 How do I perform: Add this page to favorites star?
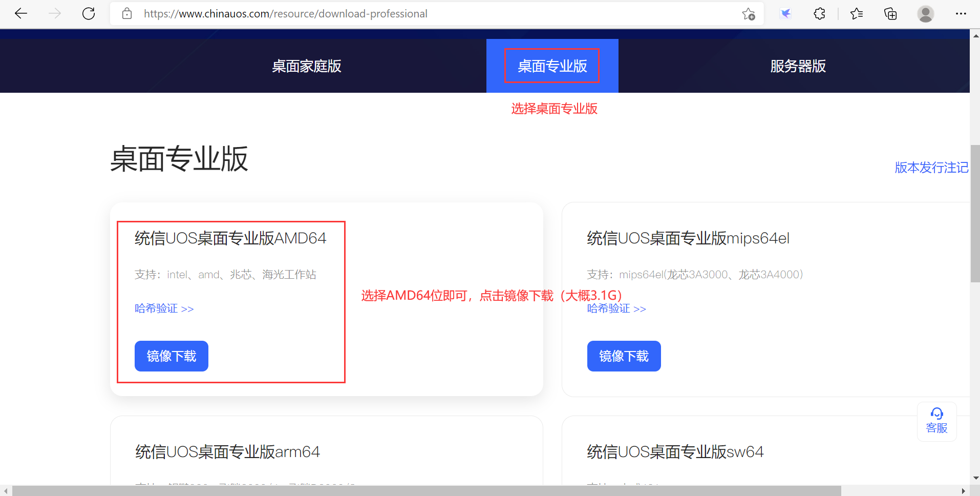[x=749, y=14]
